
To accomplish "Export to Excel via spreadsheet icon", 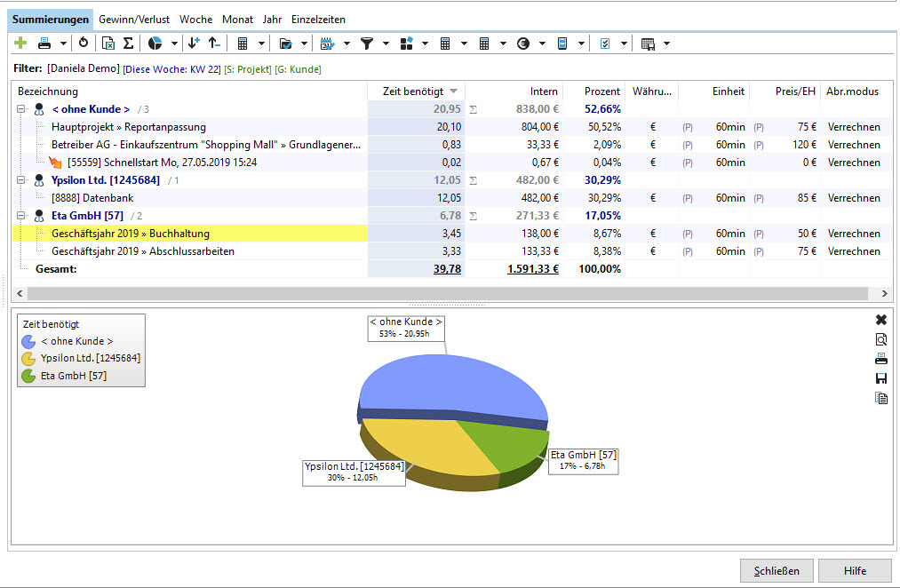I will coord(108,43).
